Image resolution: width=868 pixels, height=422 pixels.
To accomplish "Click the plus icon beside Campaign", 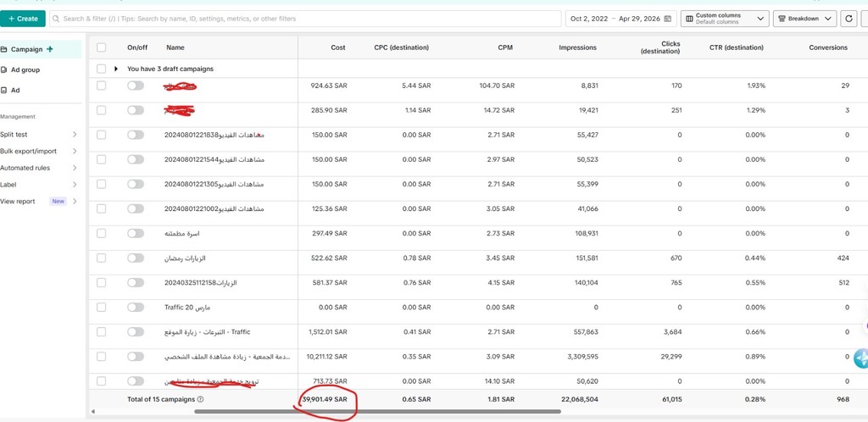I will tap(50, 49).
